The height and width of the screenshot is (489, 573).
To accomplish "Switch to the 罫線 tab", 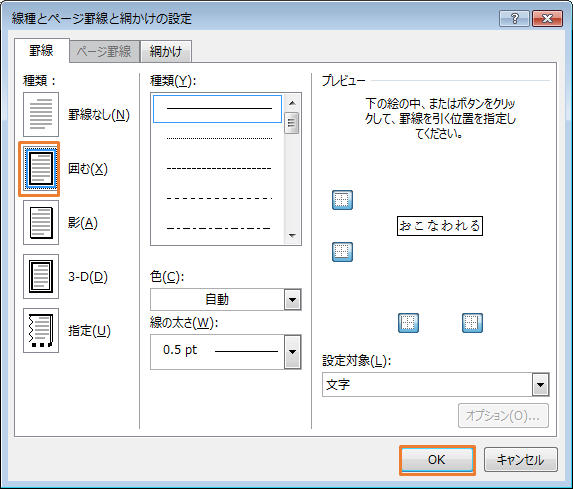I will pyautogui.click(x=42, y=50).
